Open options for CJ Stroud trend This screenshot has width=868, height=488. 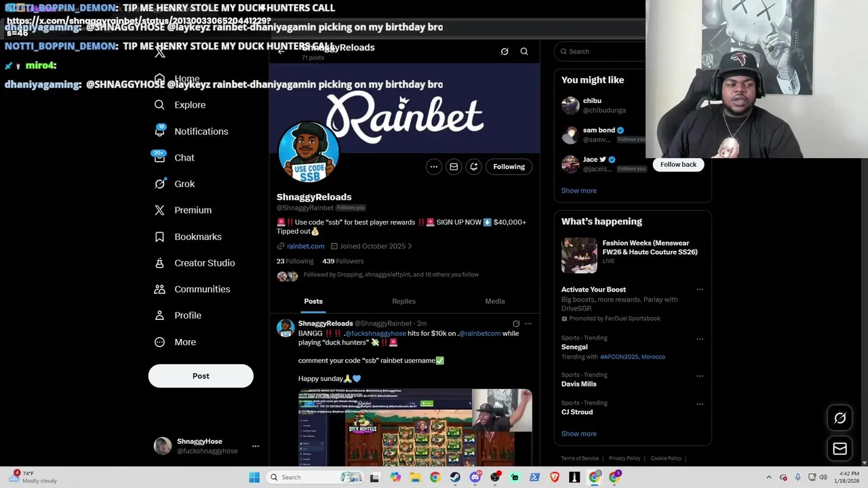tap(700, 405)
